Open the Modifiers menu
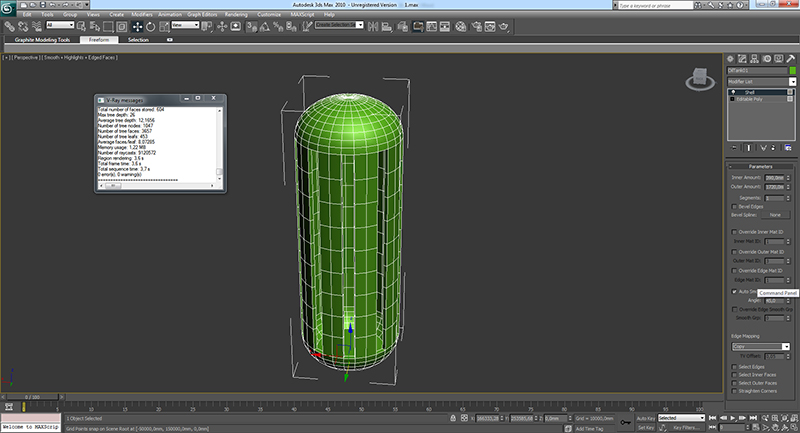The image size is (800, 433). coord(142,14)
